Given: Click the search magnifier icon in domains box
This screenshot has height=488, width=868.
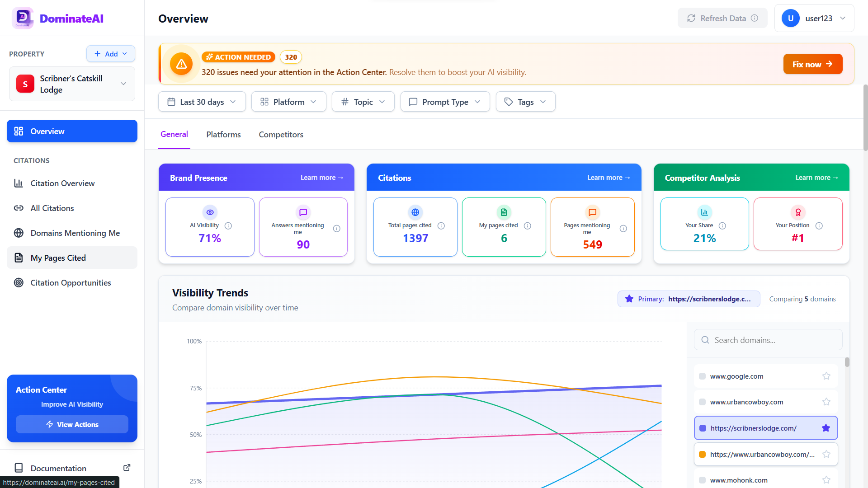Looking at the screenshot, I should [x=705, y=340].
